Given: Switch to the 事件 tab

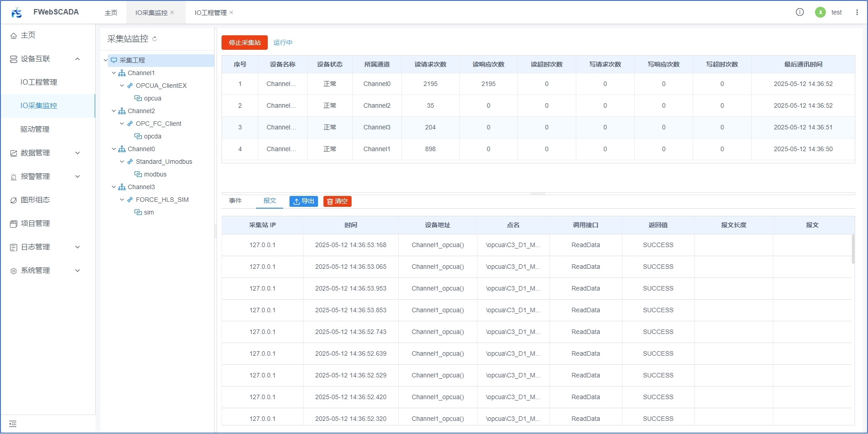Looking at the screenshot, I should [235, 201].
